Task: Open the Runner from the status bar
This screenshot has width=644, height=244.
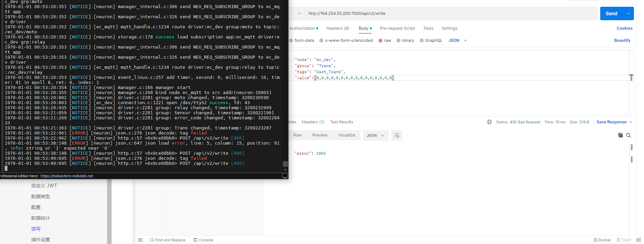Action: [602, 240]
